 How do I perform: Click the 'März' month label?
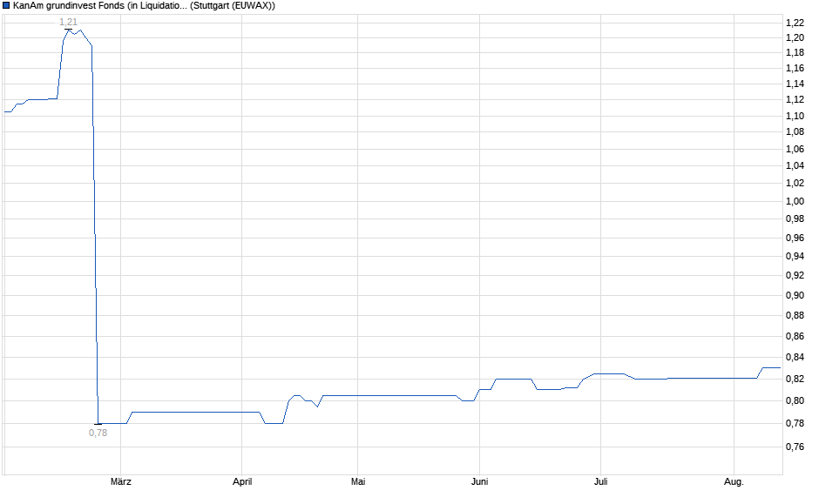pyautogui.click(x=120, y=481)
